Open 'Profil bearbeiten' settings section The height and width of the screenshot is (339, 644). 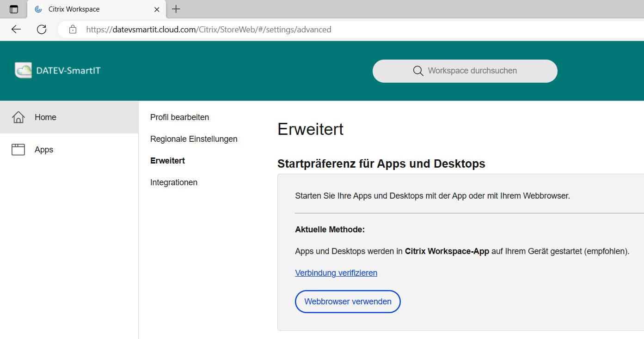coord(179,117)
